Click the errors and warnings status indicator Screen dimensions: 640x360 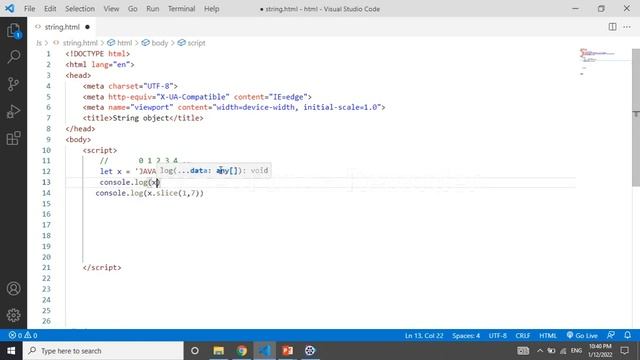pos(23,336)
